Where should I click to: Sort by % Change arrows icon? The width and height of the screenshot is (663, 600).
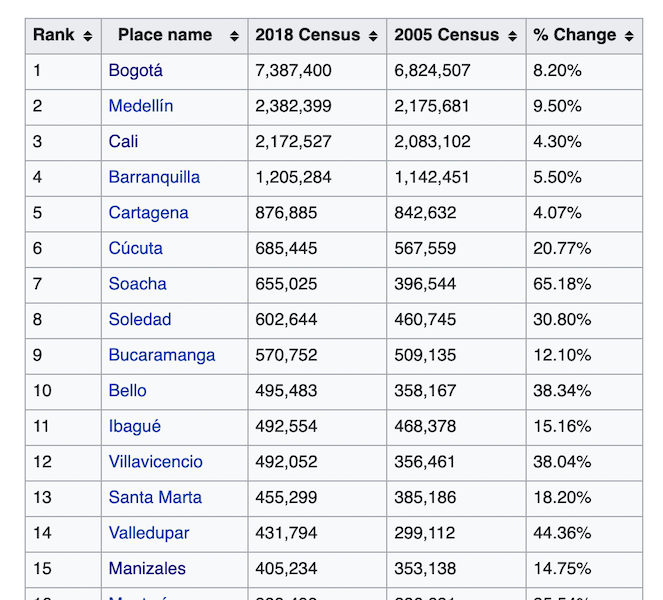(629, 36)
